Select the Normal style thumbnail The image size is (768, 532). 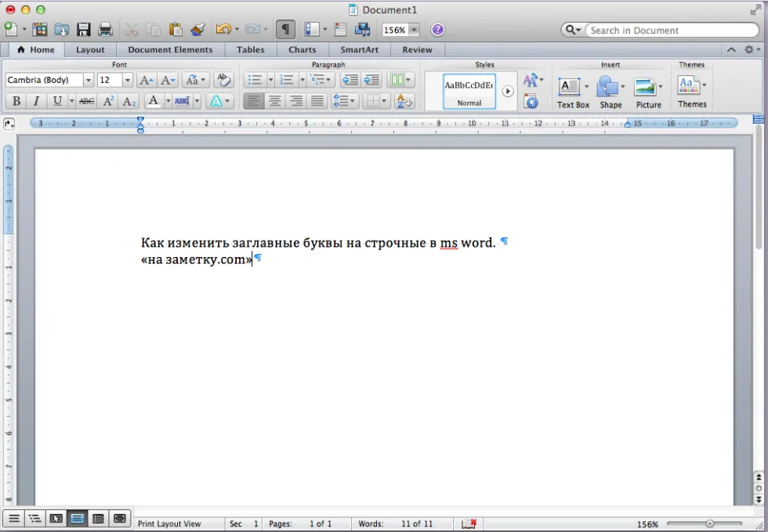(469, 91)
